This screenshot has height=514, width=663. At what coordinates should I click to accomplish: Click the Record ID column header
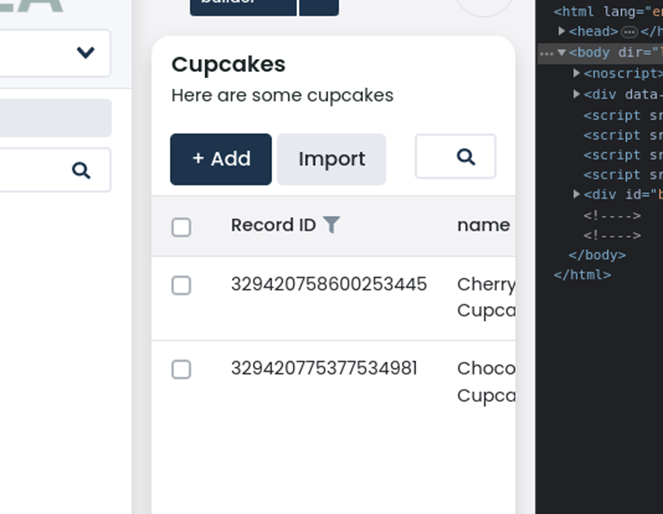point(273,225)
